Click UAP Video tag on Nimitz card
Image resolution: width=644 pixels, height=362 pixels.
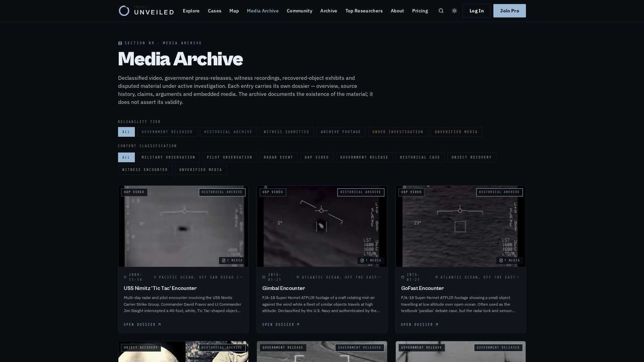coord(134,192)
